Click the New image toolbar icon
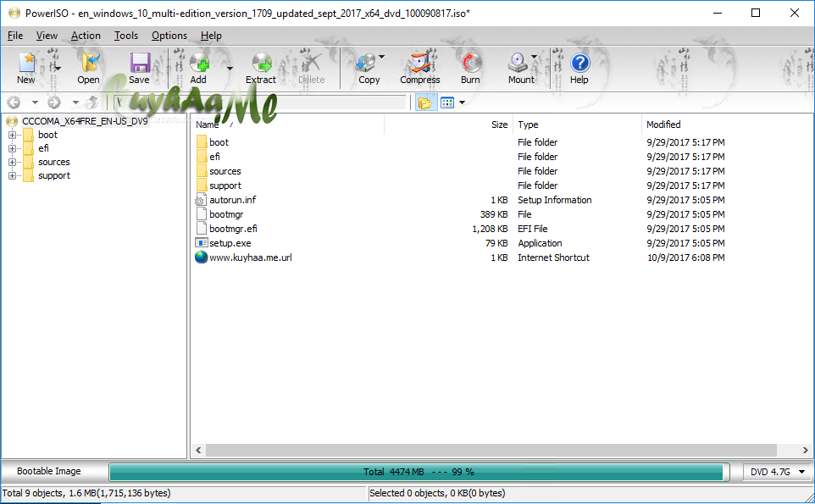The width and height of the screenshot is (815, 504). [x=26, y=63]
